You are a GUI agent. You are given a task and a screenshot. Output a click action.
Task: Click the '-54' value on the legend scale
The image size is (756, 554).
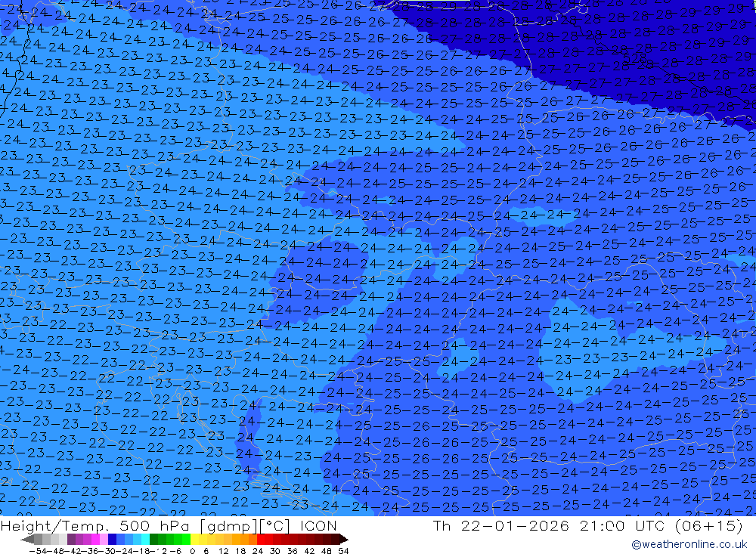click(x=39, y=551)
